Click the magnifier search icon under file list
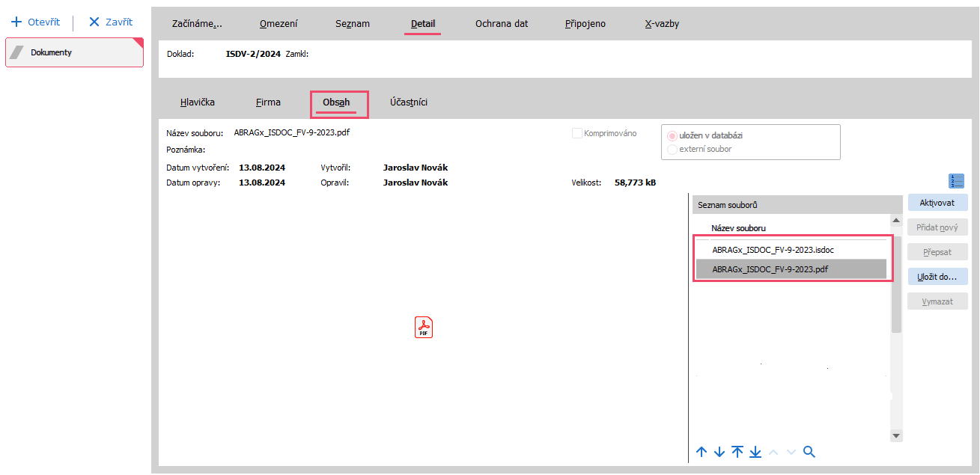Screen dimensions: 980x475 [x=809, y=452]
